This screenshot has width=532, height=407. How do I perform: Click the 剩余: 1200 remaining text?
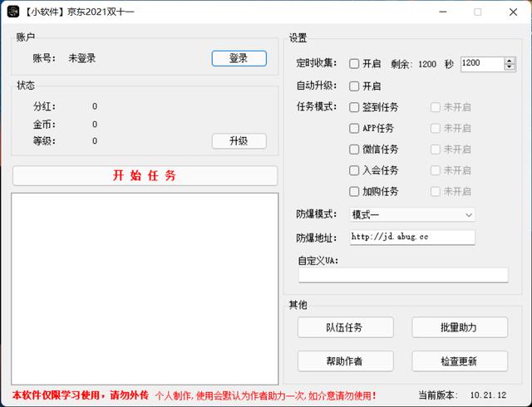[414, 64]
